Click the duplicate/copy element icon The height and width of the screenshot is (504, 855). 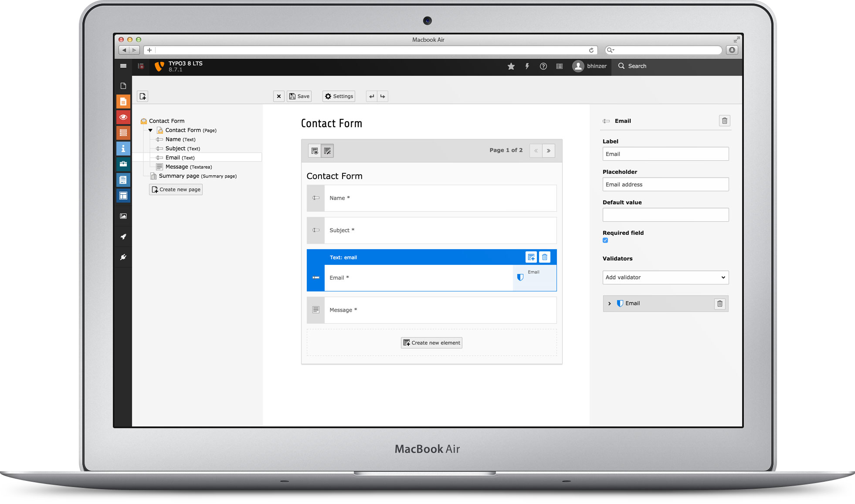(x=531, y=257)
